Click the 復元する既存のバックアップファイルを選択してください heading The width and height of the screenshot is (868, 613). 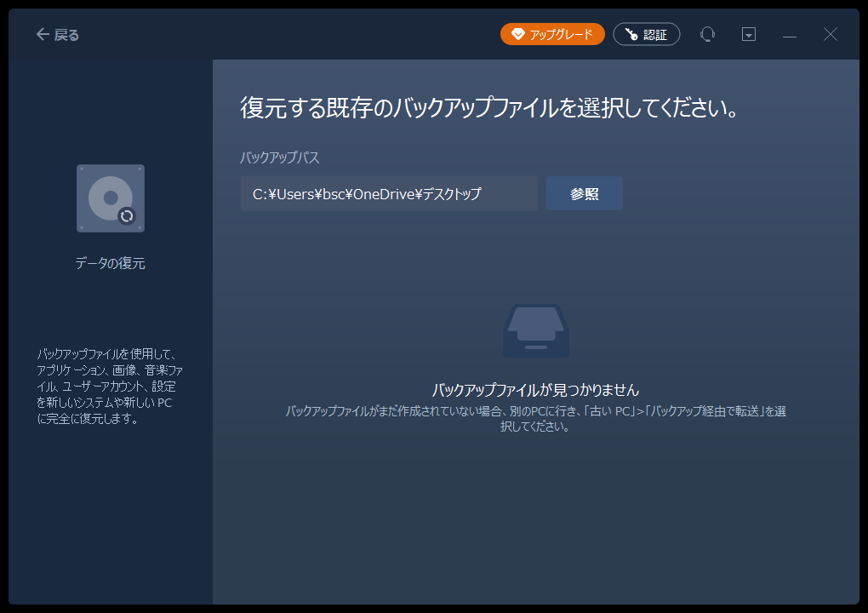(489, 107)
